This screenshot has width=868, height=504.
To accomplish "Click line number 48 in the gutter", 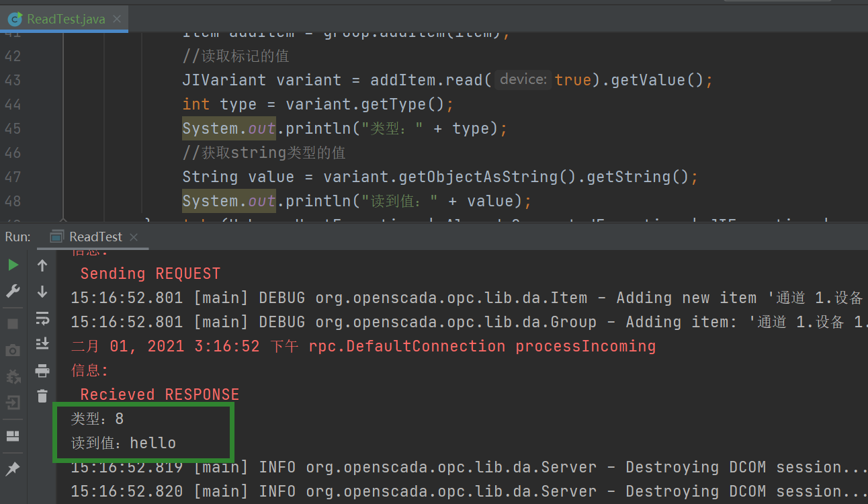I will (12, 201).
